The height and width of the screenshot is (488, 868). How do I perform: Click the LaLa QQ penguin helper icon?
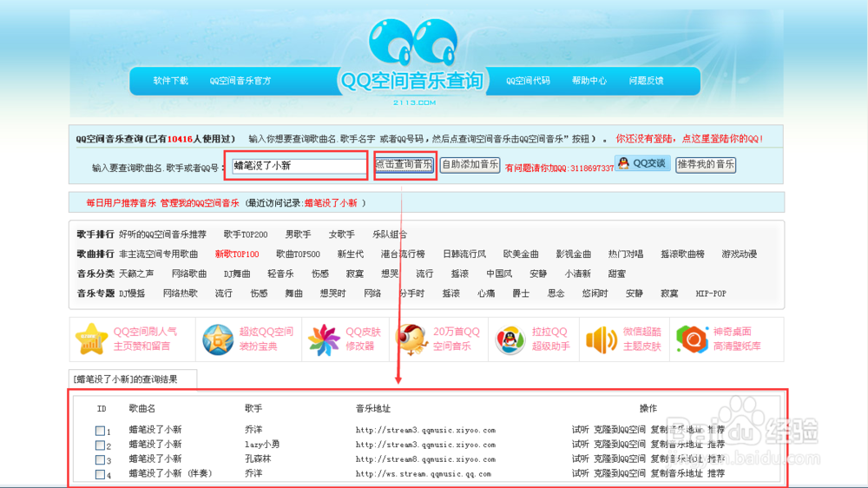510,340
